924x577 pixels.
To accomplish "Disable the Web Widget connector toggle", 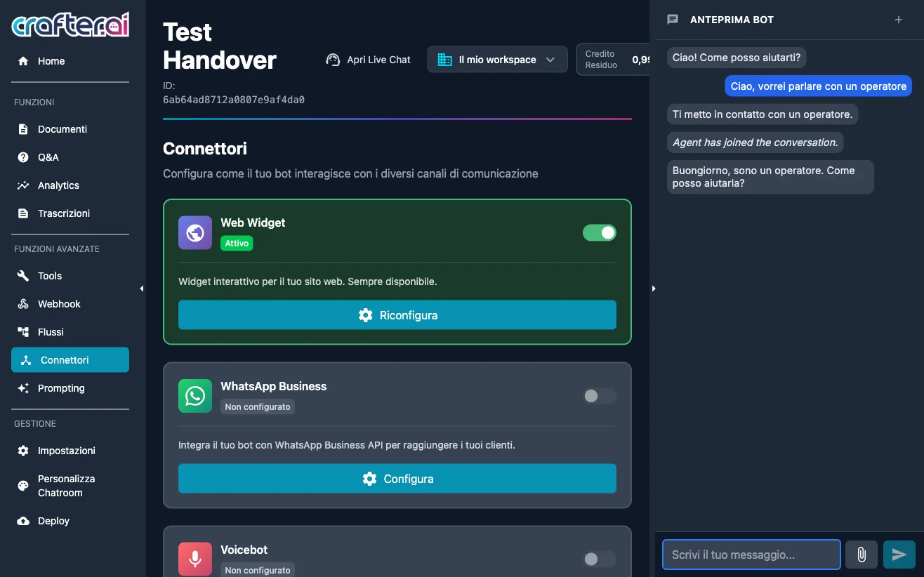I will coord(600,232).
